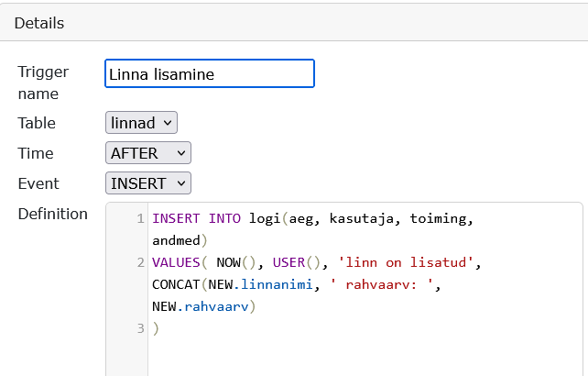Click line number 3 in the editor gutter
Image resolution: width=588 pixels, height=376 pixels.
[x=139, y=328]
